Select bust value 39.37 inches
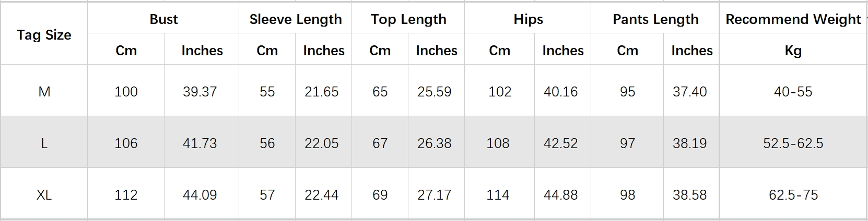This screenshot has width=868, height=221. (200, 92)
